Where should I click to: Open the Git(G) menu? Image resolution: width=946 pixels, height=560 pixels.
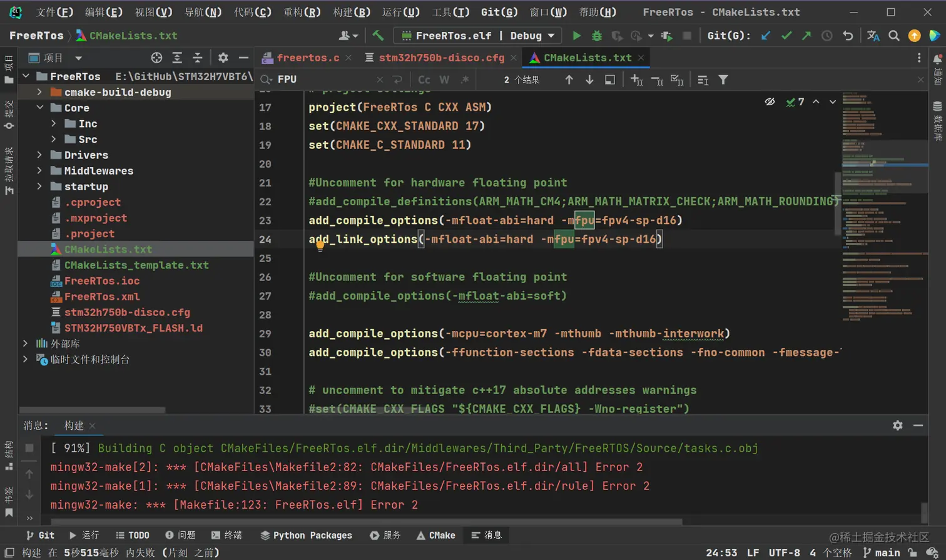pos(499,12)
